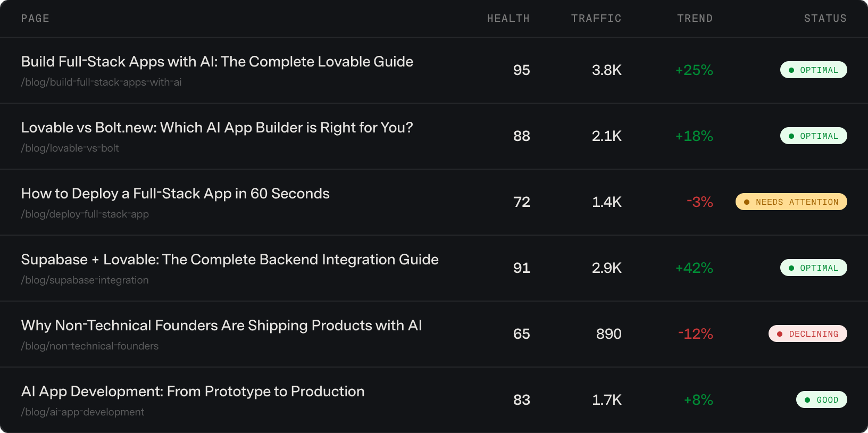Sort by the HEALTH column header
Viewport: 868px width, 433px height.
(508, 19)
